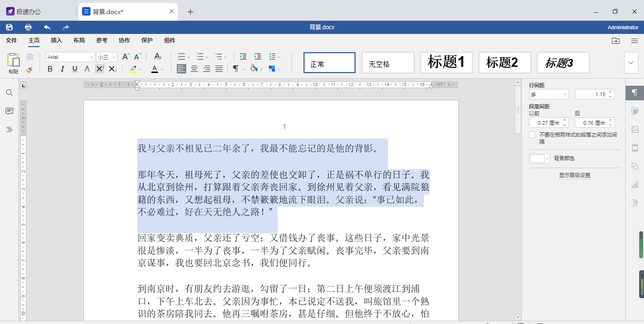The image size is (644, 324).
Task: Toggle the paragraph settings panel button
Action: click(635, 93)
